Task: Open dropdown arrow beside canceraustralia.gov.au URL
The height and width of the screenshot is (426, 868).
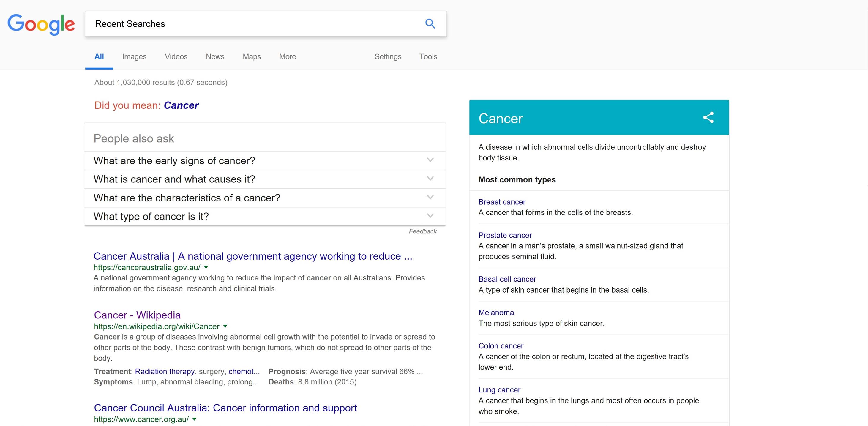Action: tap(206, 267)
